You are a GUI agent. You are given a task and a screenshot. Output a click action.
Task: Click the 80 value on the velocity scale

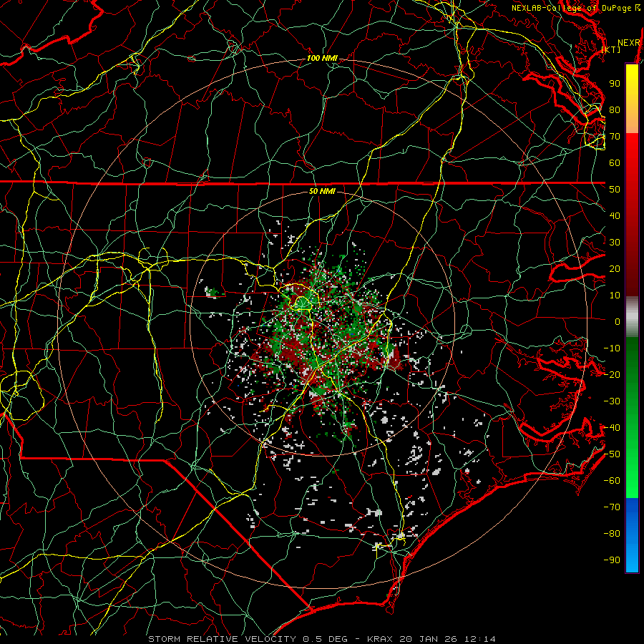[x=615, y=110]
